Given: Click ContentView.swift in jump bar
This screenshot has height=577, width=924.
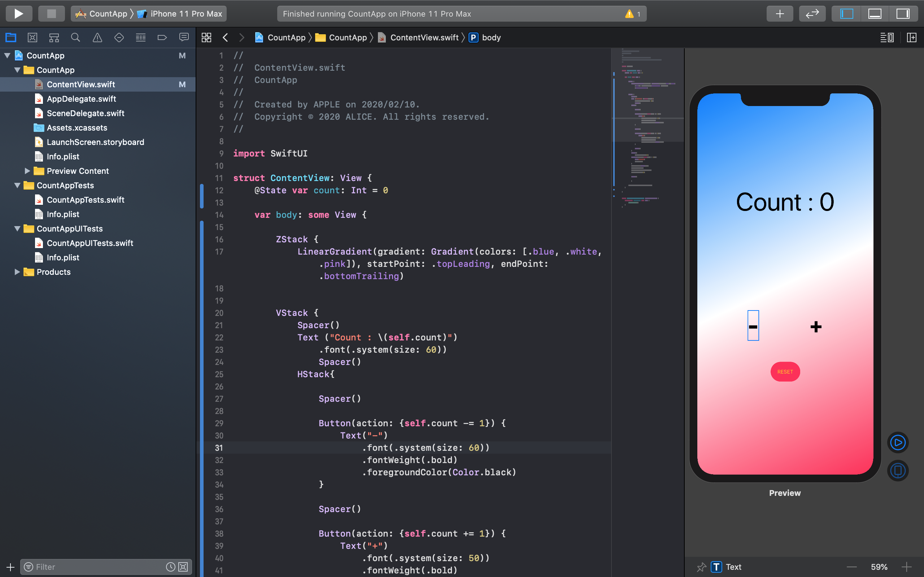Looking at the screenshot, I should pos(424,38).
